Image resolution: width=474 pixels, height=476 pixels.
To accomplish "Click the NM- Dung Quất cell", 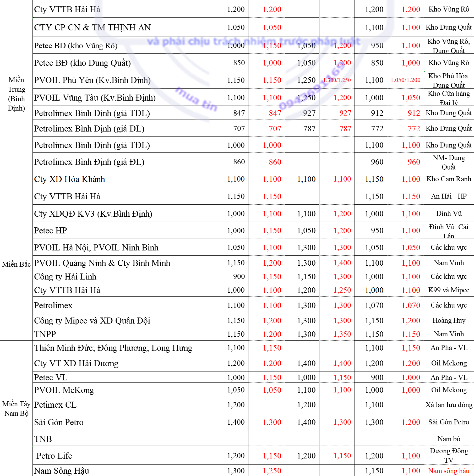I will point(449,162).
